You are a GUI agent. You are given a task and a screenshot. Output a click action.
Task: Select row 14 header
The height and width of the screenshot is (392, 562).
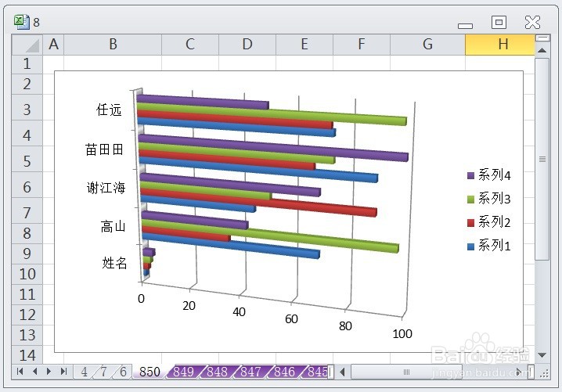[27, 355]
